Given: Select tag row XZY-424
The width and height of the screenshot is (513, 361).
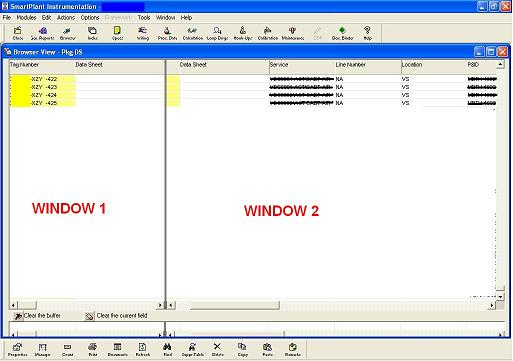Looking at the screenshot, I should pyautogui.click(x=43, y=95).
